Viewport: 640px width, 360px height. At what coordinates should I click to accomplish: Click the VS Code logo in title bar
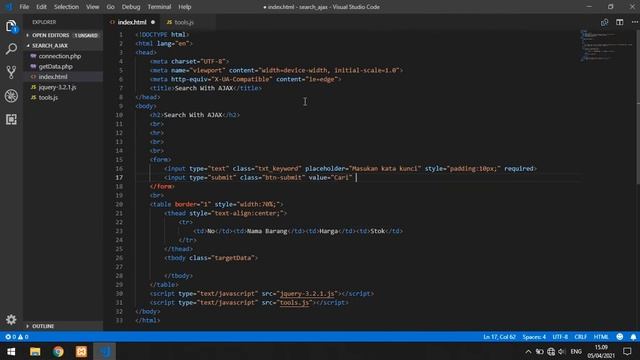pyautogui.click(x=9, y=7)
